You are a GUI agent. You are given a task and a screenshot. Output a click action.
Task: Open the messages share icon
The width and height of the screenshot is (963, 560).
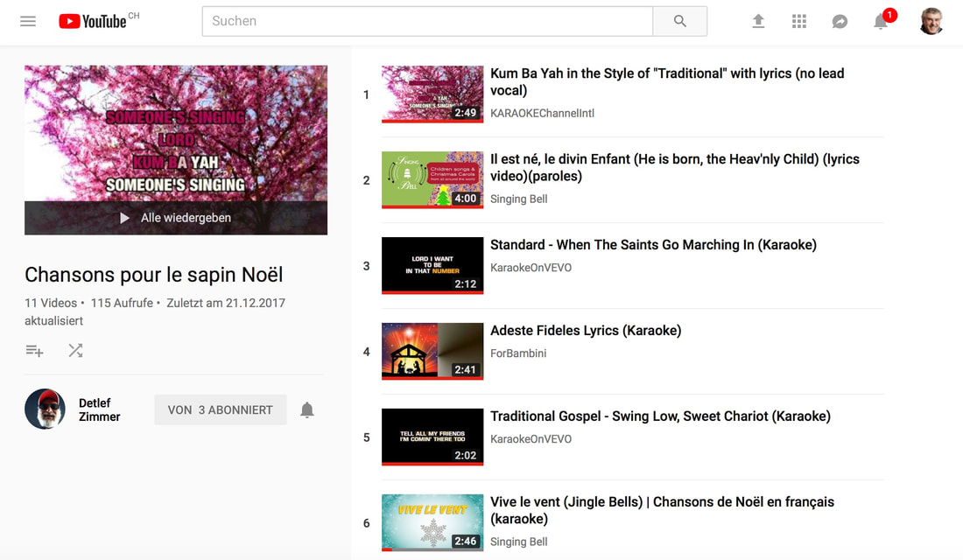click(840, 21)
